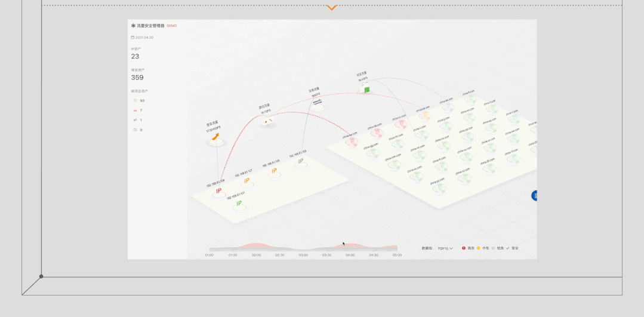The image size is (644, 317).
Task: Click the 02:00 mark on the timeline
Action: pyautogui.click(x=256, y=255)
